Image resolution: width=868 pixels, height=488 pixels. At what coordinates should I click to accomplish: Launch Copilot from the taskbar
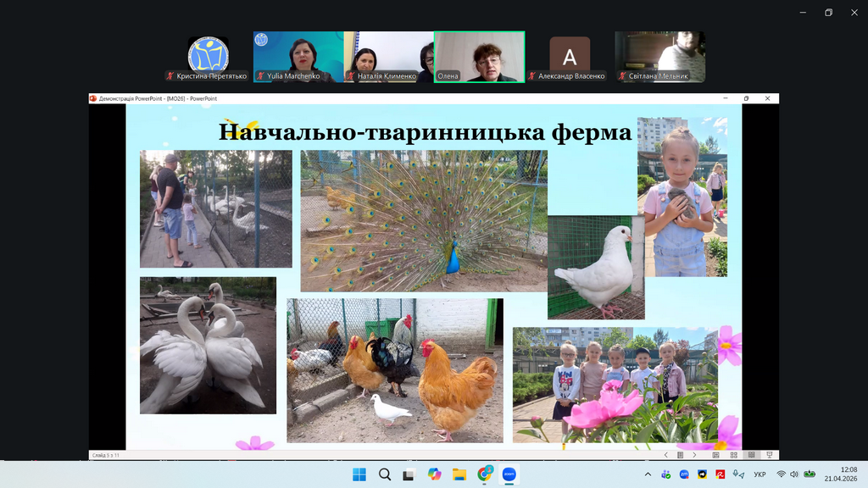click(435, 474)
